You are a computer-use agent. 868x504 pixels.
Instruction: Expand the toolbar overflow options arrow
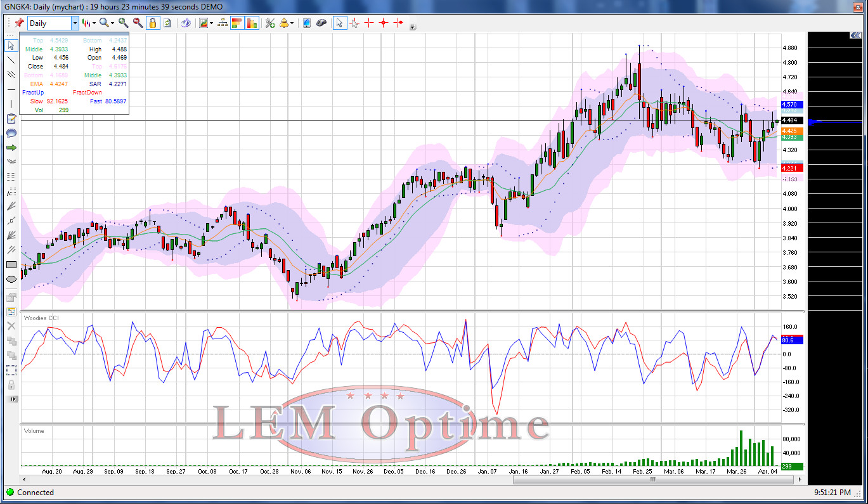[413, 27]
